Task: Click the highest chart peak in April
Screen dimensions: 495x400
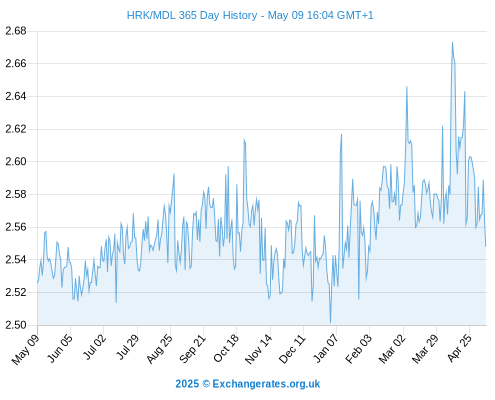Action: pos(452,43)
